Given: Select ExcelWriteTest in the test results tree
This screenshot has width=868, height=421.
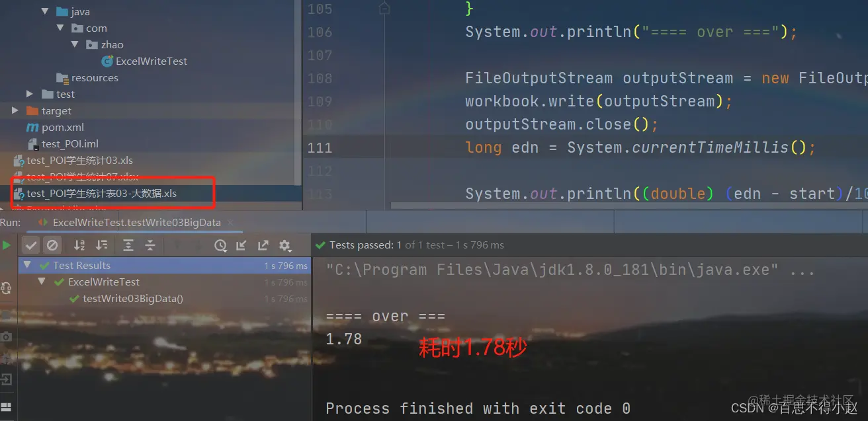Looking at the screenshot, I should [x=104, y=282].
